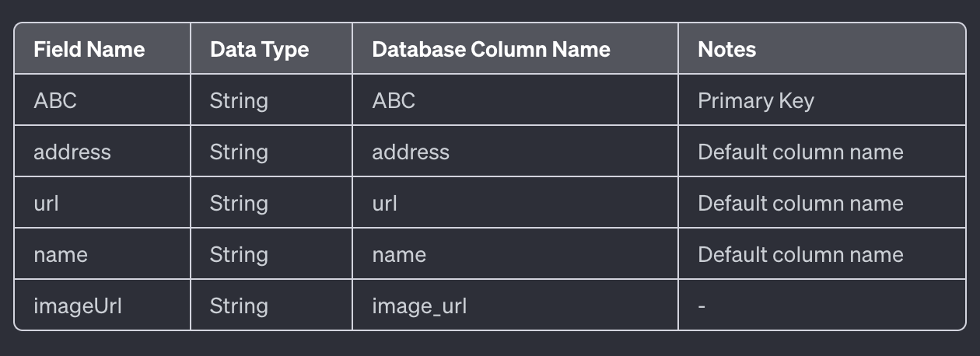
Task: Click the dash note in imageUrl row
Action: tap(702, 306)
